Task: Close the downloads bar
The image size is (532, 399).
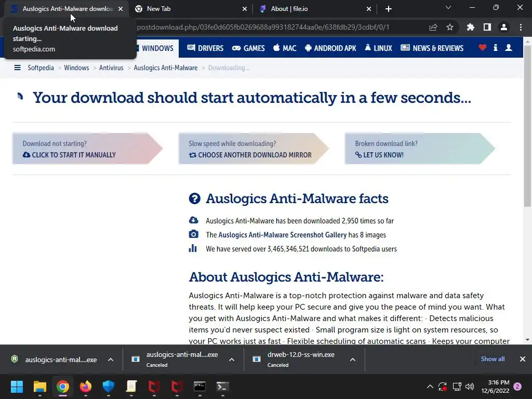Action: tap(523, 359)
